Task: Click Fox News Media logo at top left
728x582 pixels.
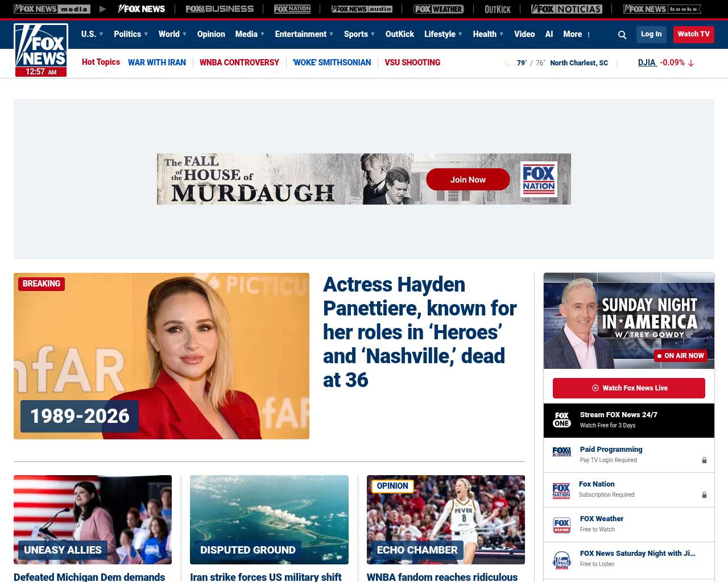Action: click(52, 9)
